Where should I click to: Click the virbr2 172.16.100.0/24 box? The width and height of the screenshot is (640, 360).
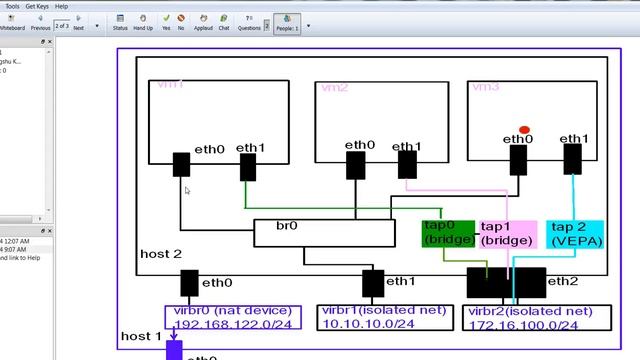(x=537, y=318)
